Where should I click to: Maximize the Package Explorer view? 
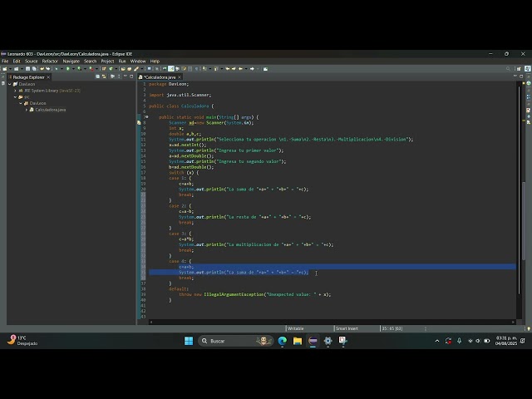[131, 76]
